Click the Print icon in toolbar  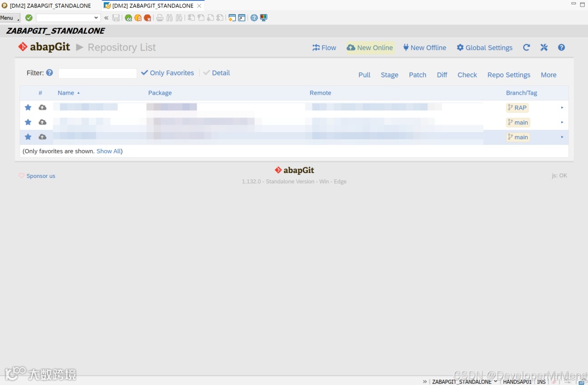coord(160,17)
